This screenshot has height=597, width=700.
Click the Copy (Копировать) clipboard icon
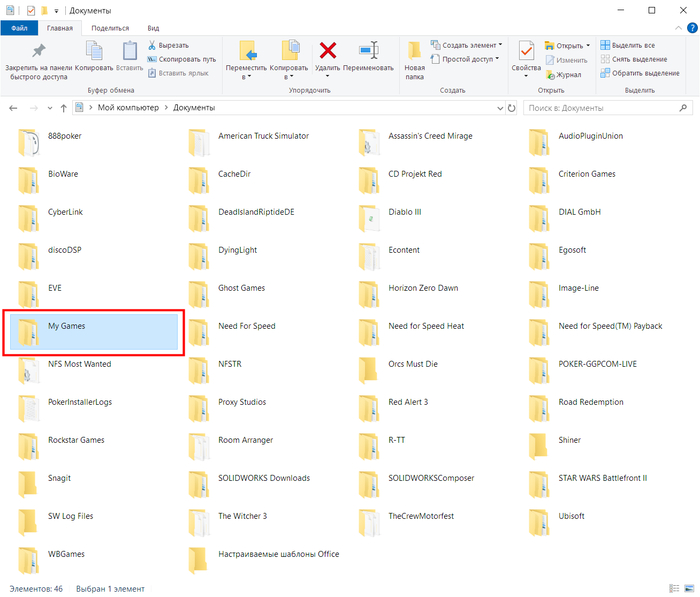[x=94, y=56]
